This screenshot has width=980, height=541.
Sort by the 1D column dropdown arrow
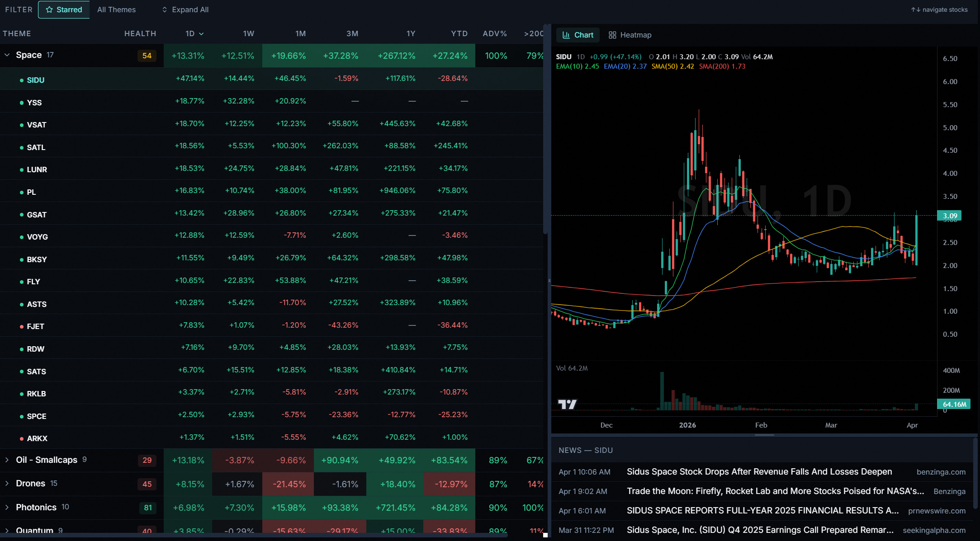(201, 34)
